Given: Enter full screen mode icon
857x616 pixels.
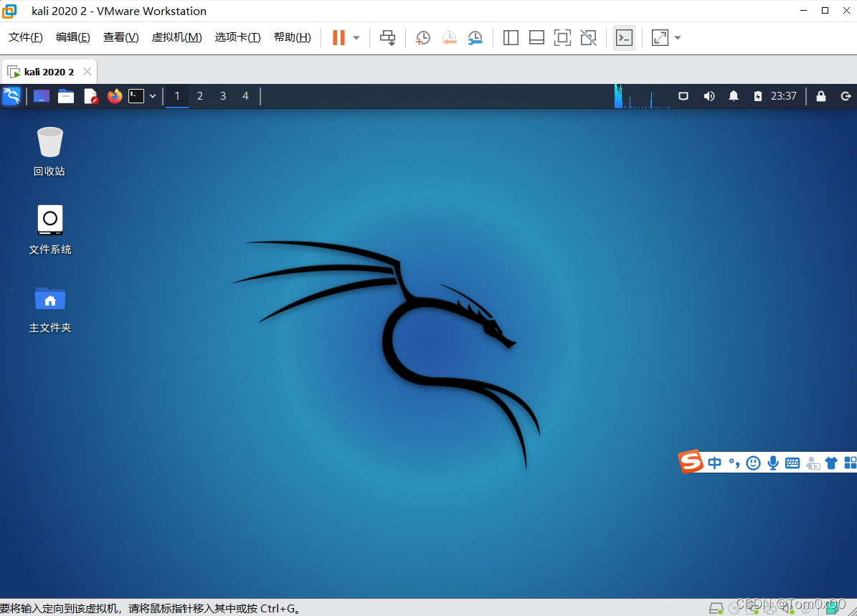Looking at the screenshot, I should (x=562, y=38).
